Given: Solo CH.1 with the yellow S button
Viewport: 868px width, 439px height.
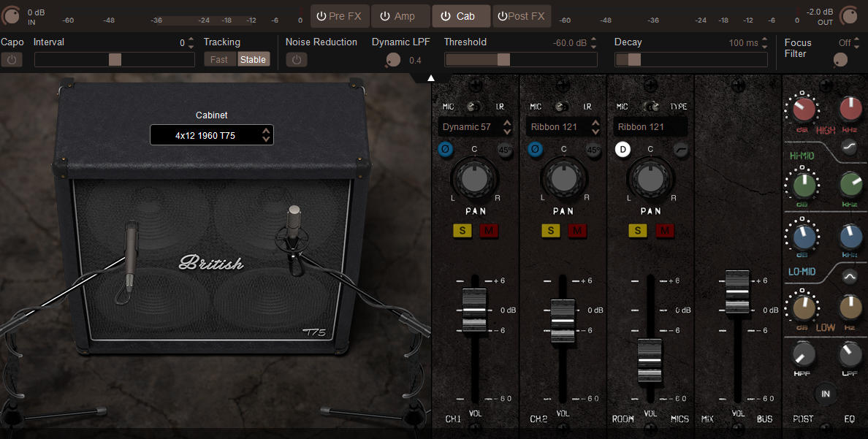Looking at the screenshot, I should [462, 230].
